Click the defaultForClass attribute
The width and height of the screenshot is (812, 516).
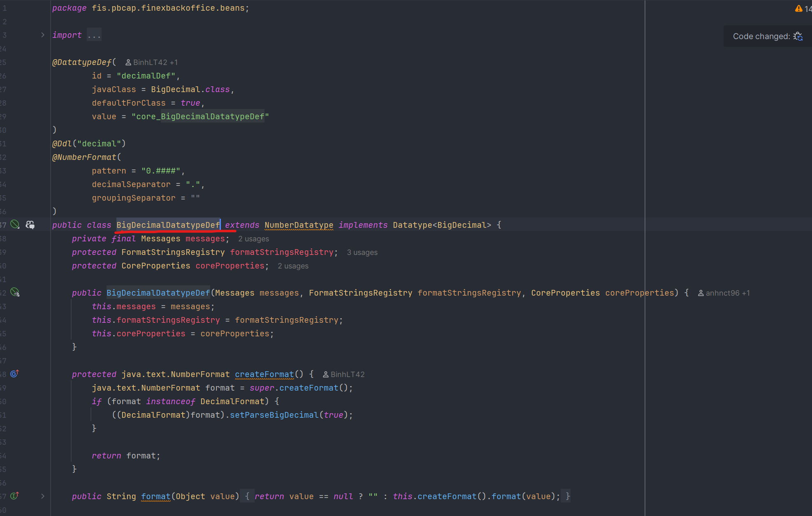tap(129, 103)
